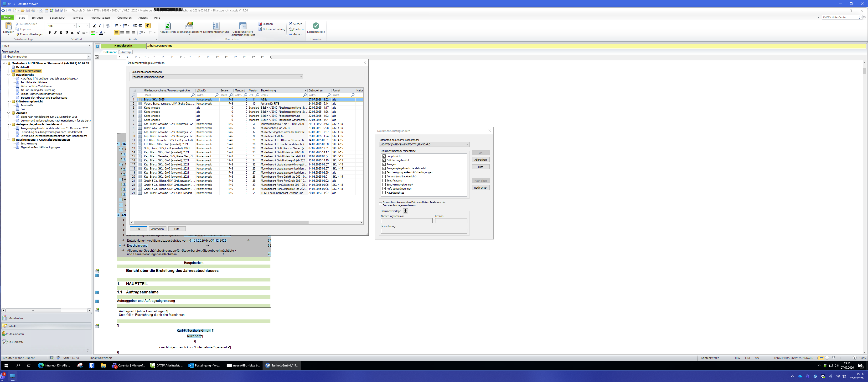Click the Kontenzwecke checkmark icon
The image size is (868, 382).
click(316, 26)
